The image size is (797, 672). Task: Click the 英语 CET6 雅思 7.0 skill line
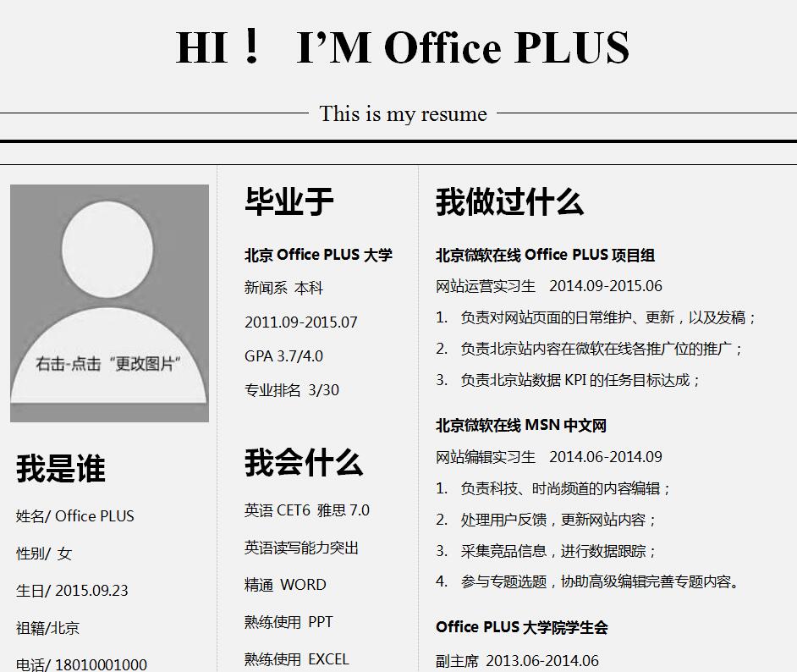pos(307,510)
